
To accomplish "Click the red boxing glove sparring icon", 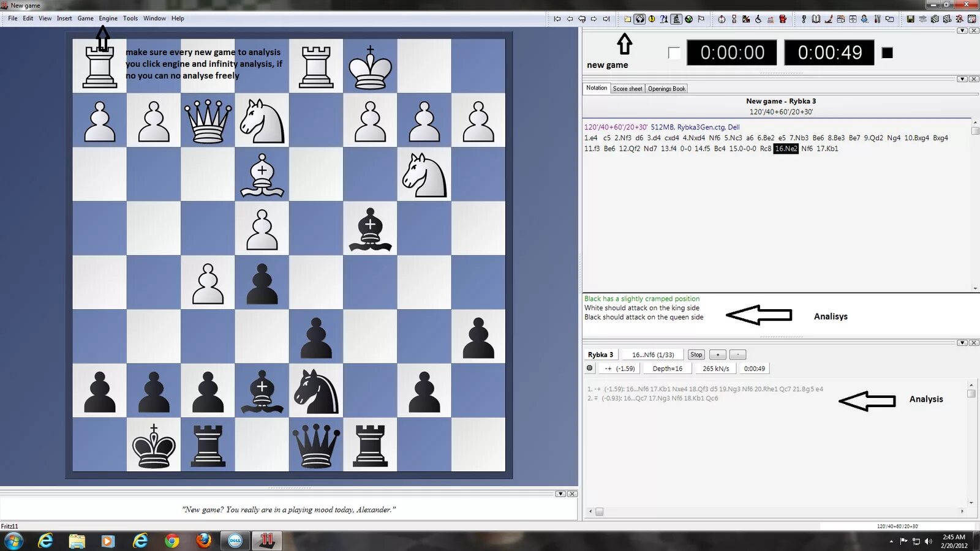I will [x=783, y=19].
